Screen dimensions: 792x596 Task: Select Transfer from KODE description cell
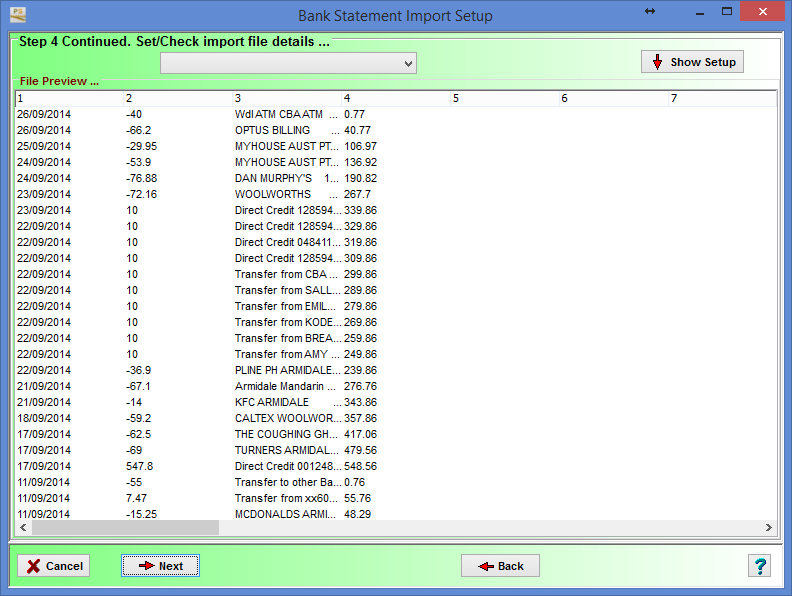(287, 322)
